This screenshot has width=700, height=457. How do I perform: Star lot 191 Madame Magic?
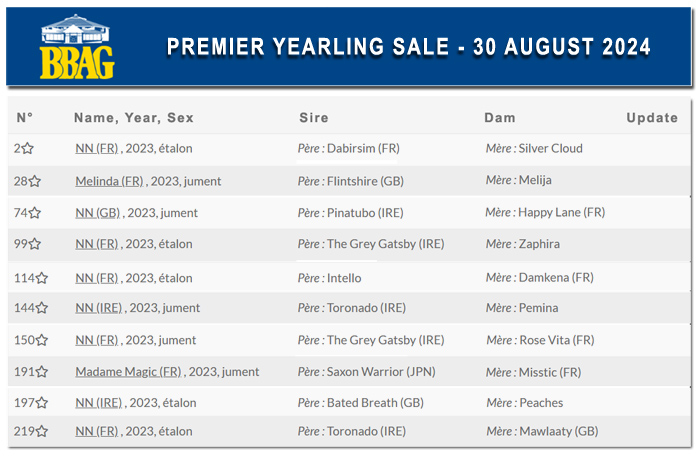coord(42,372)
